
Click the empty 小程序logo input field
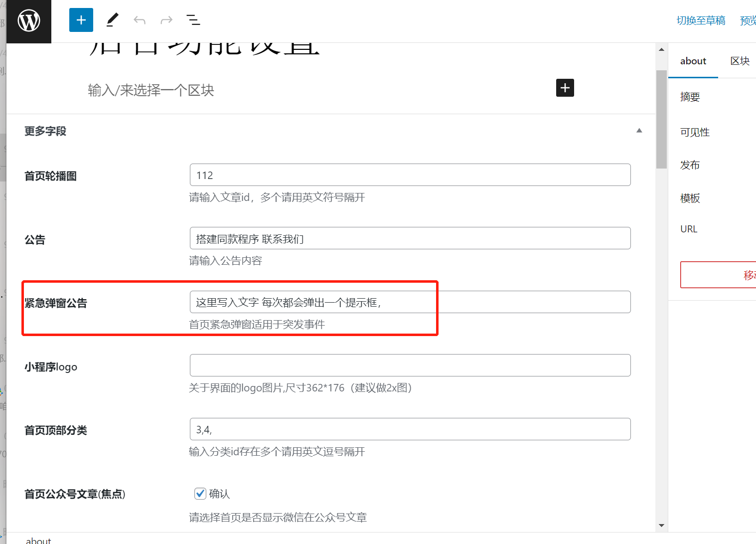tap(410, 365)
